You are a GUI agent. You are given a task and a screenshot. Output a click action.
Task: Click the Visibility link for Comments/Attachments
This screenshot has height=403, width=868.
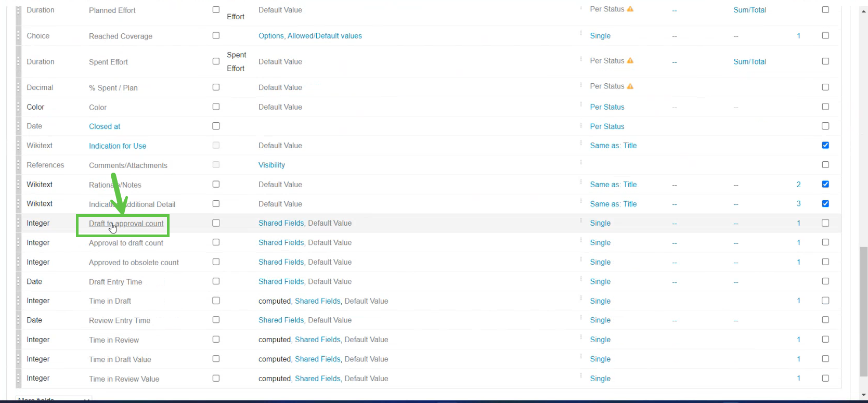pos(271,165)
